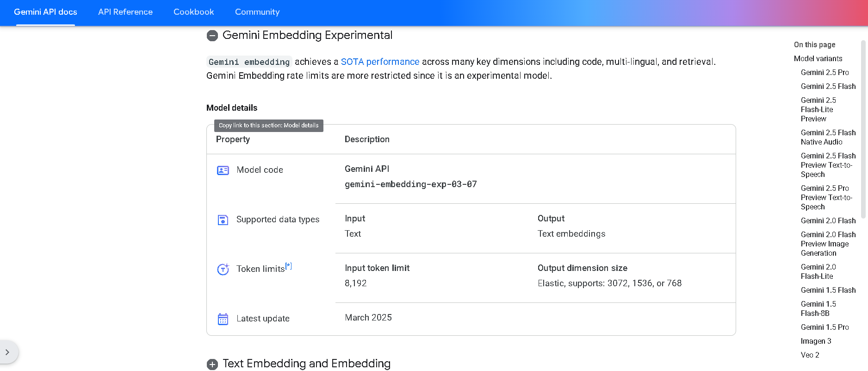
Task: Switch to the Cookbook tab
Action: (194, 12)
